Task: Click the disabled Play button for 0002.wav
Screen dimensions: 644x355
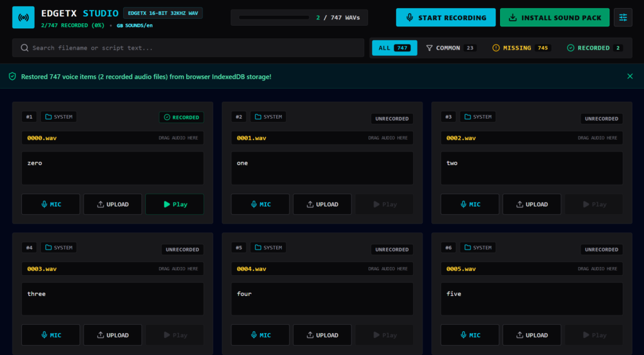Action: pos(594,204)
